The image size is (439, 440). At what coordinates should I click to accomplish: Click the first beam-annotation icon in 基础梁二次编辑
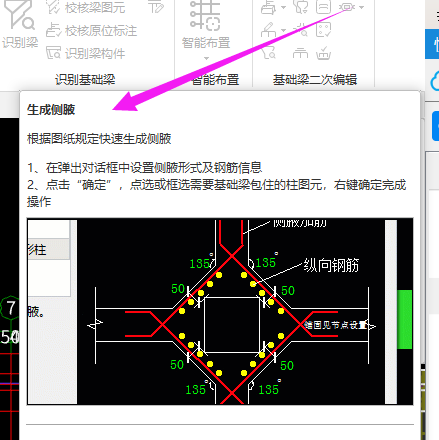pyautogui.click(x=269, y=7)
